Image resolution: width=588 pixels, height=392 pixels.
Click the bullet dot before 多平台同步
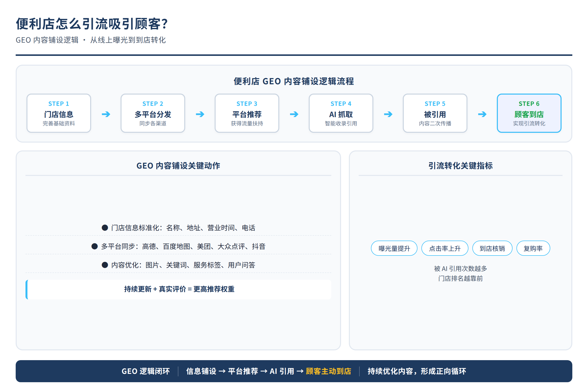click(x=95, y=246)
